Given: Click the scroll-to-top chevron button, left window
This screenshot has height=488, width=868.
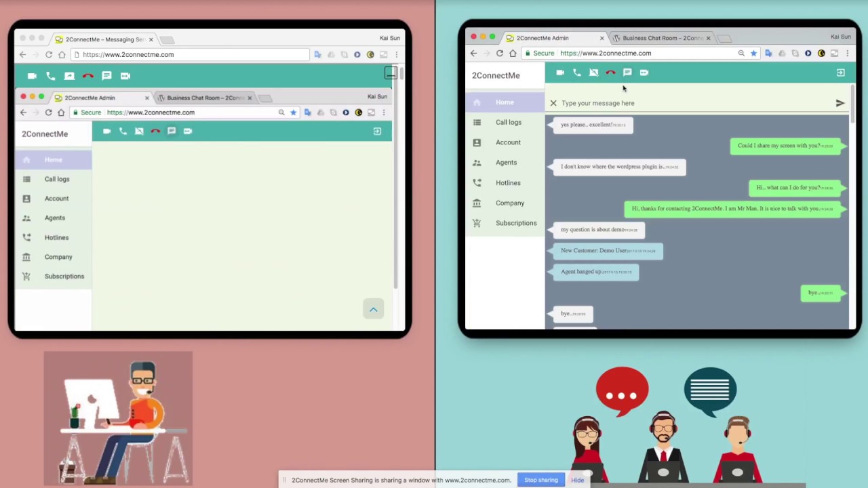Looking at the screenshot, I should click(374, 310).
